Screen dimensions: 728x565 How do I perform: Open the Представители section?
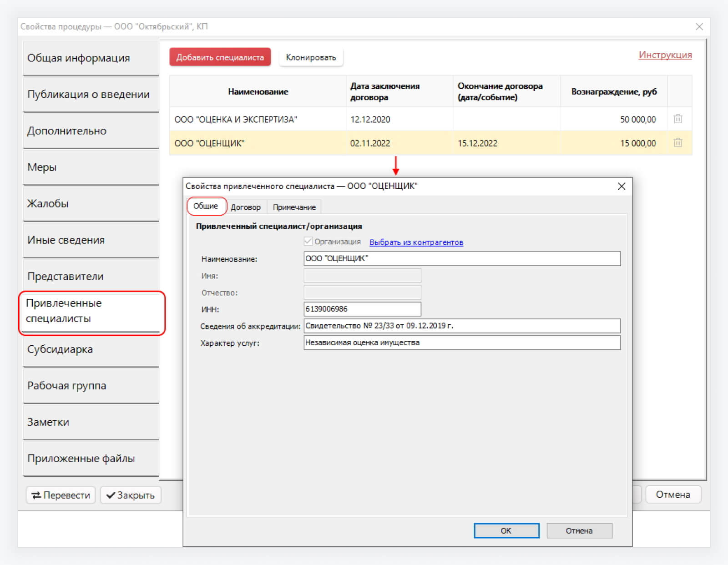[x=91, y=277]
